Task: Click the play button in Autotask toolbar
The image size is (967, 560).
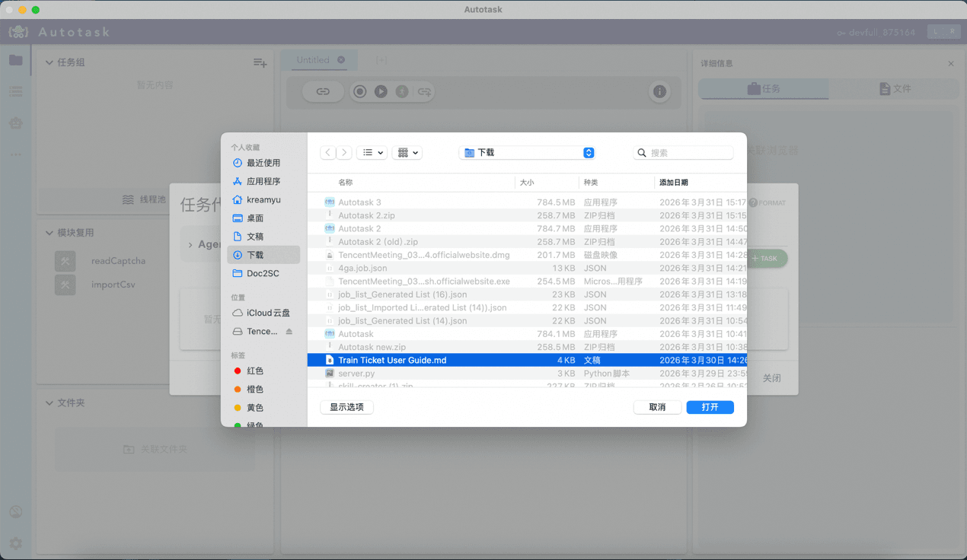Action: (381, 91)
